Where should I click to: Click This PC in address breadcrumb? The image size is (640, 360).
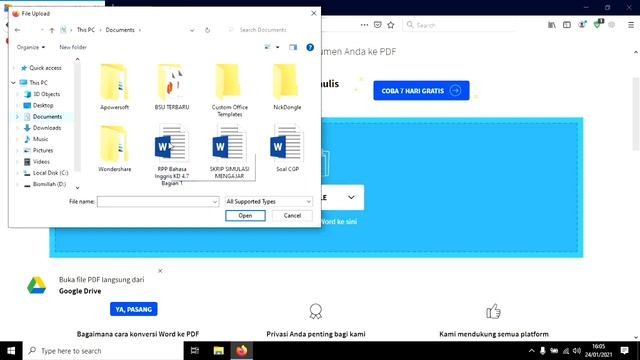[86, 30]
